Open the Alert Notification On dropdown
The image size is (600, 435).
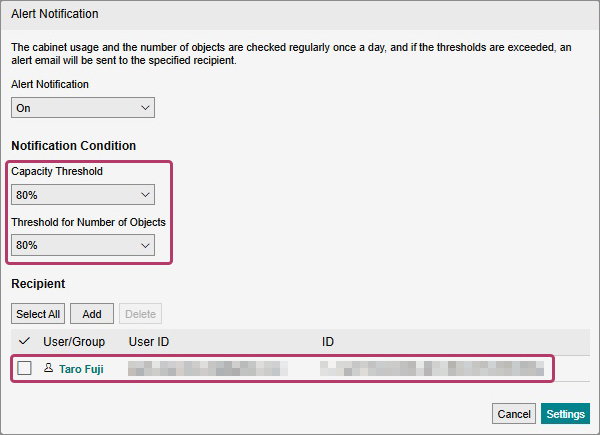pyautogui.click(x=83, y=107)
